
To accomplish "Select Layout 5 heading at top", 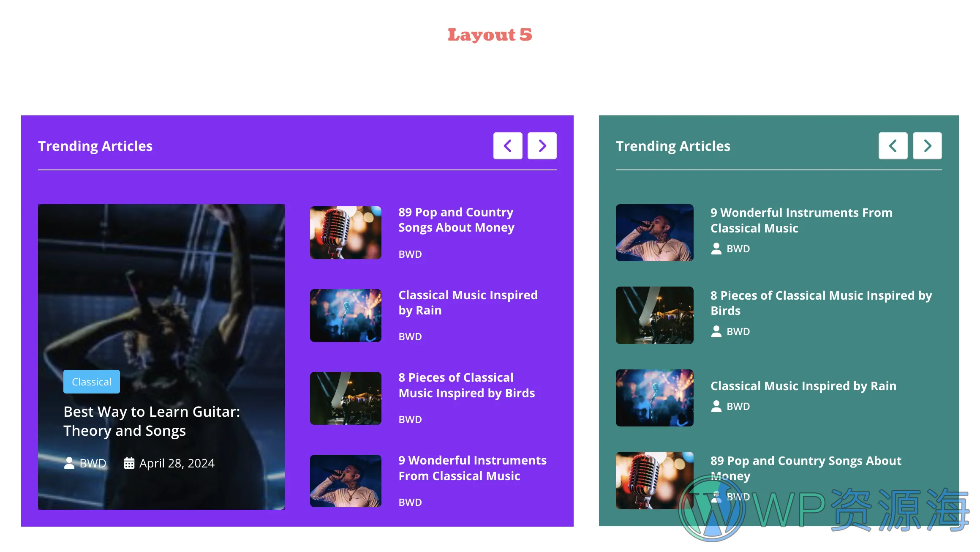I will click(489, 34).
